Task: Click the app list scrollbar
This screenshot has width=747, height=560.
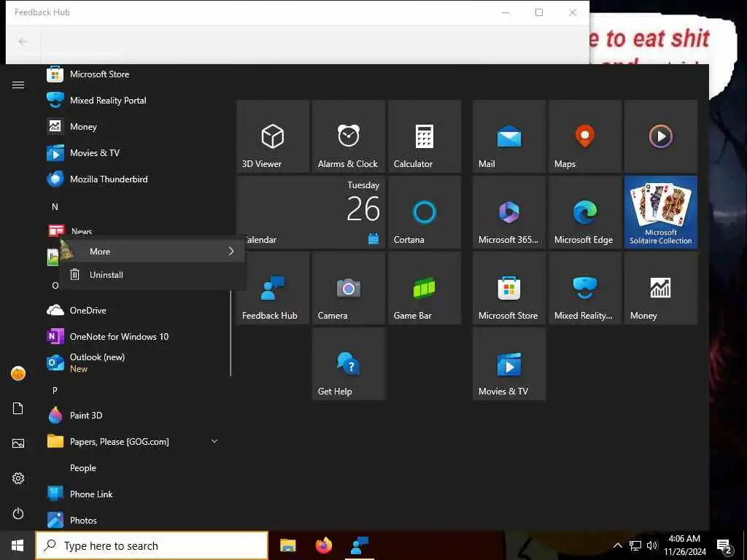Action: (231, 333)
